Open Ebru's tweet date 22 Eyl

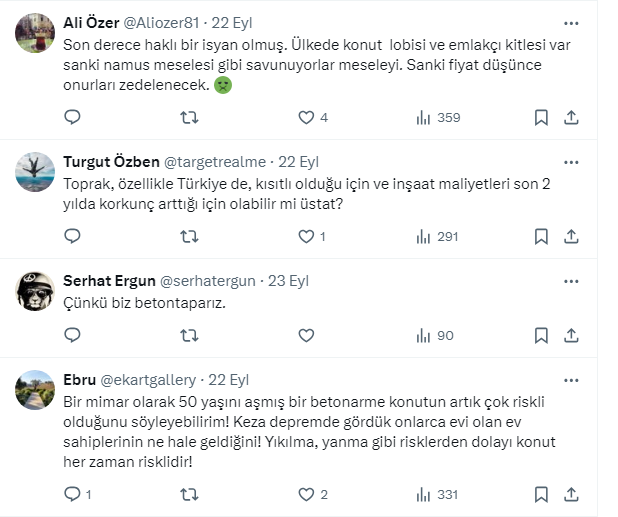click(x=228, y=379)
